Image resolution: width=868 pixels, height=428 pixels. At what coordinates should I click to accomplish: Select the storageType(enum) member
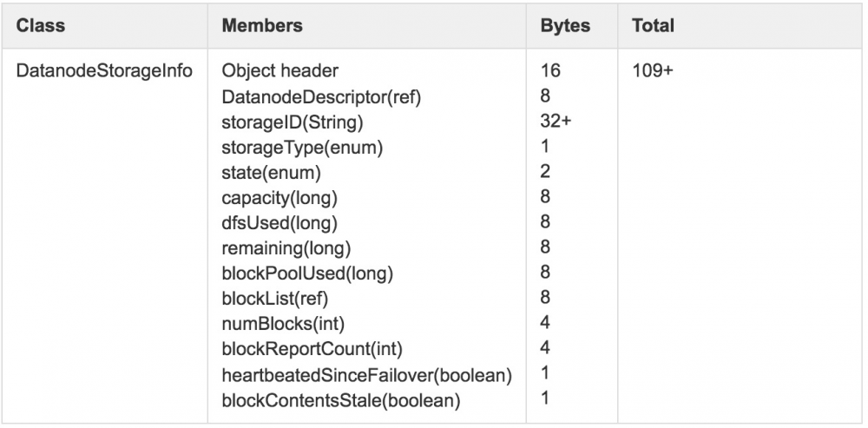click(303, 148)
